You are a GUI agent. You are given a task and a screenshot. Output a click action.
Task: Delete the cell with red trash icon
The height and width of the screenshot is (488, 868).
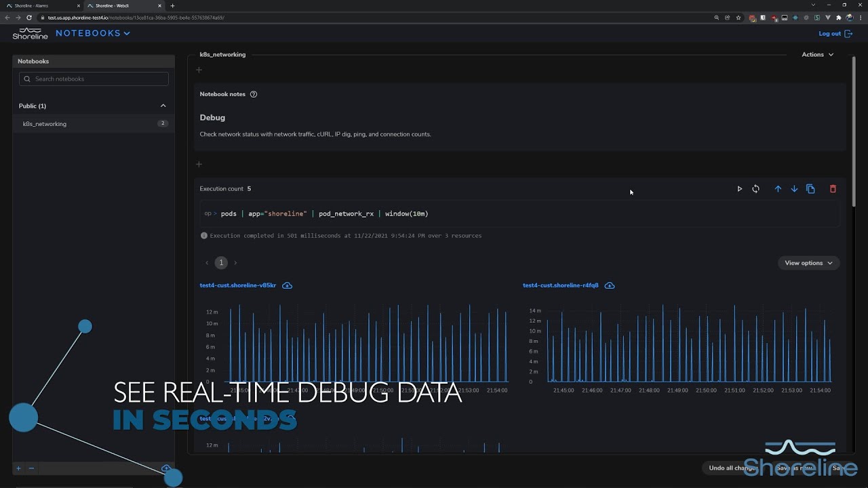click(x=833, y=189)
